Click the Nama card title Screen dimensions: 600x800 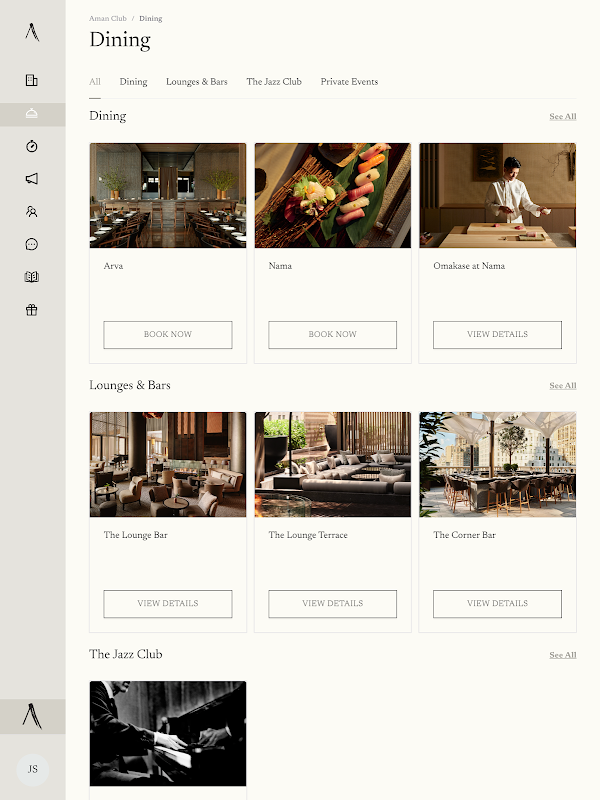tap(280, 266)
